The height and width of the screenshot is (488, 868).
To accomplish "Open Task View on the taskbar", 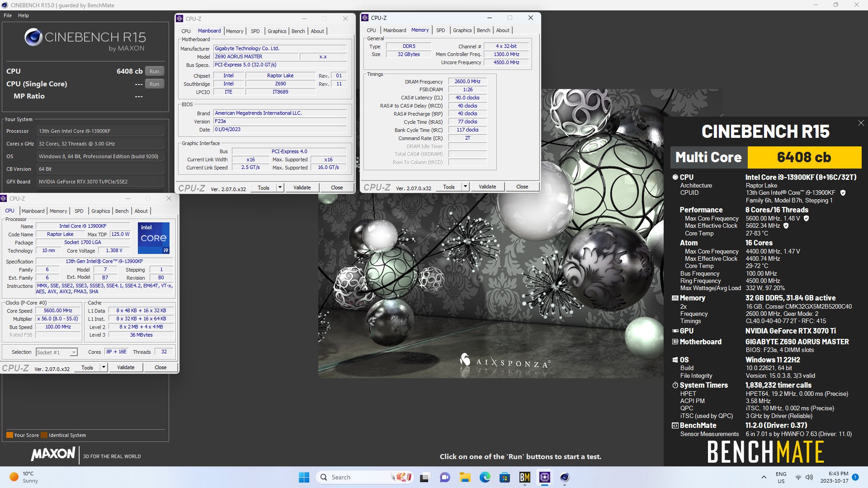I will point(425,477).
